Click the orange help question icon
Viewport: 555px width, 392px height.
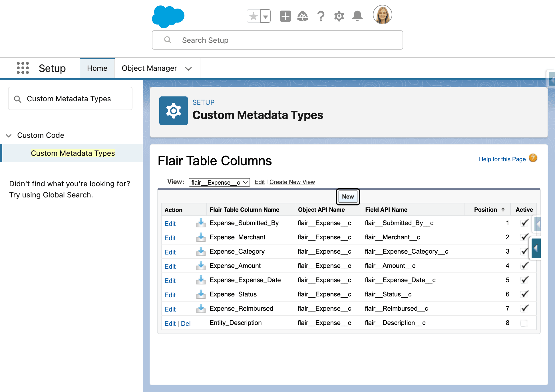[x=533, y=158]
